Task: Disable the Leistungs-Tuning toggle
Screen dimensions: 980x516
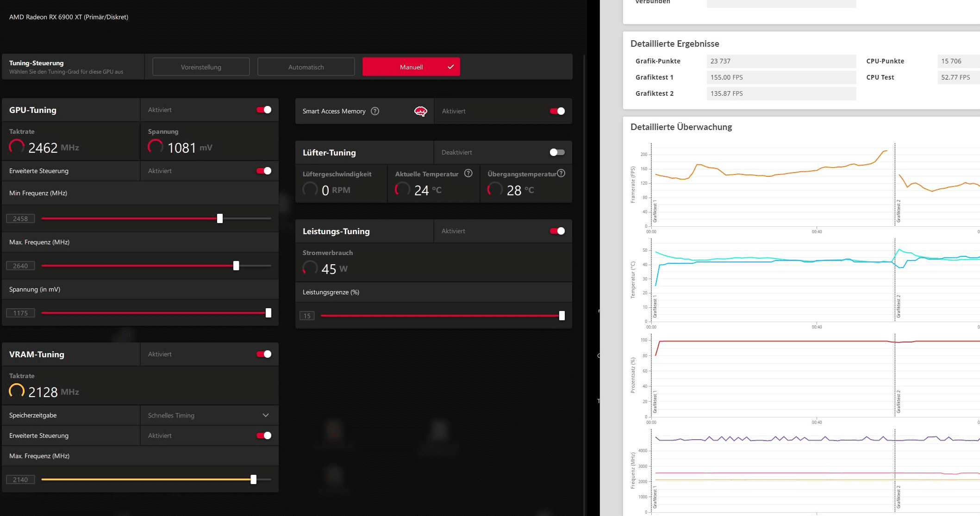Action: point(557,231)
